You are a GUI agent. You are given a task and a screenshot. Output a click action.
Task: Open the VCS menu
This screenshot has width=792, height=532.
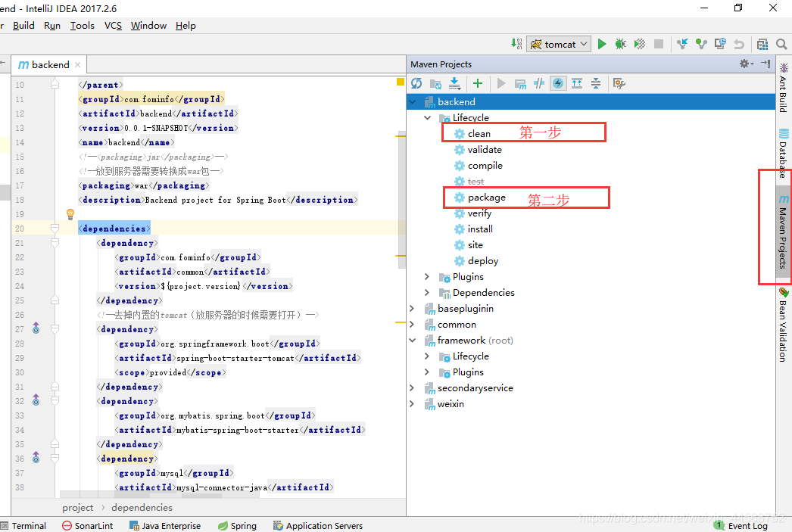pos(113,25)
